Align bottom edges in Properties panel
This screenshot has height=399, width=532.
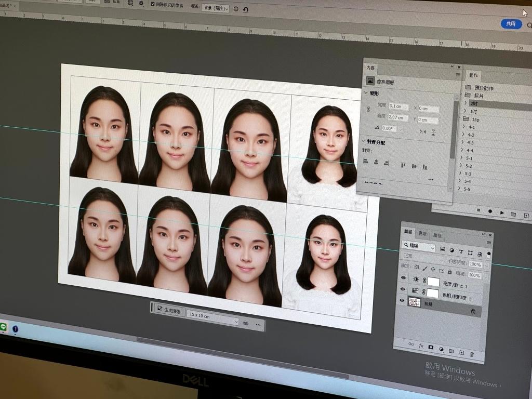coord(424,167)
